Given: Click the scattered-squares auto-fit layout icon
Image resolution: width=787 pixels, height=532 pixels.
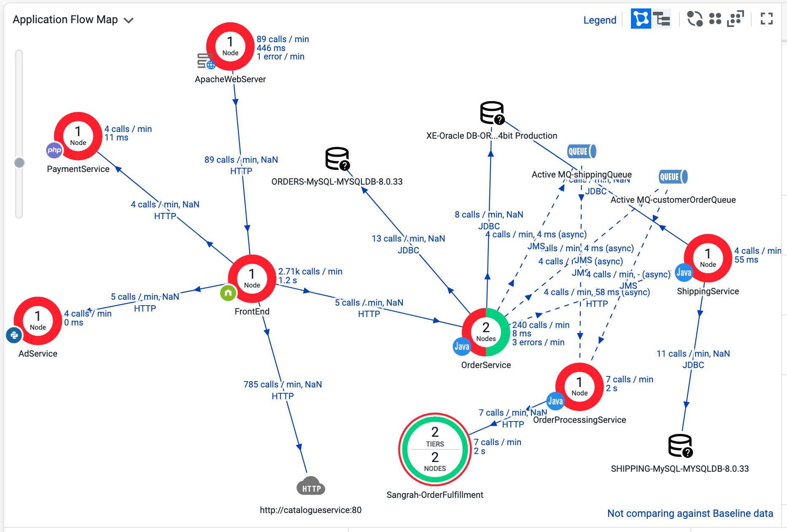Looking at the screenshot, I should point(735,19).
